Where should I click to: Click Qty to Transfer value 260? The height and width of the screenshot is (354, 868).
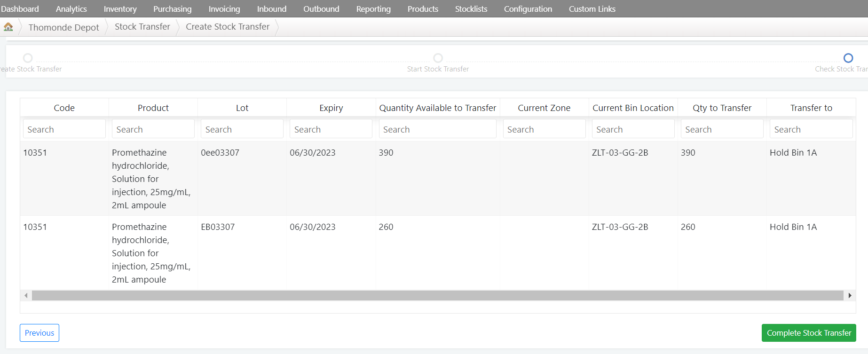[x=688, y=227]
